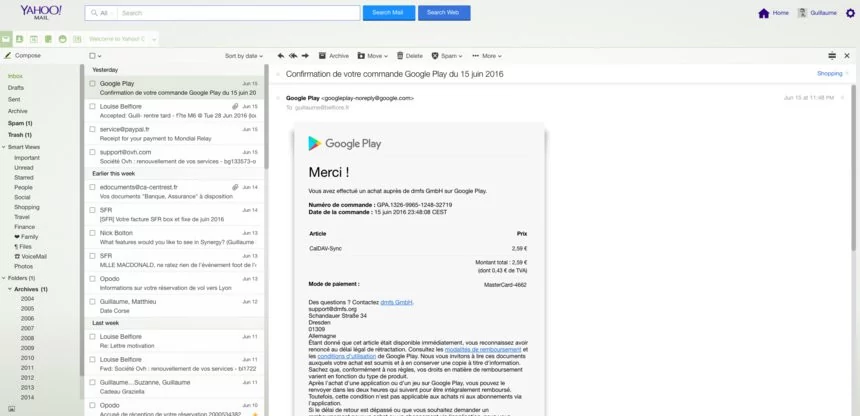Click the Guillaume profile avatar
Image resolution: width=860 pixels, height=416 pixels.
802,13
